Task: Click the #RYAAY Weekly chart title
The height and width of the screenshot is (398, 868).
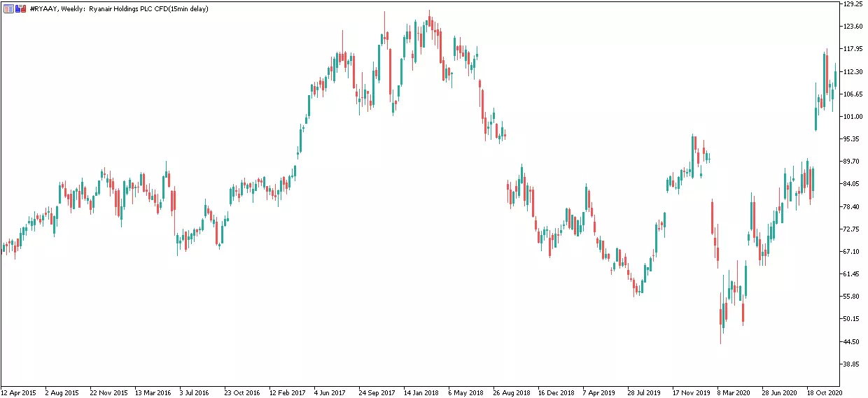Action: coord(58,8)
